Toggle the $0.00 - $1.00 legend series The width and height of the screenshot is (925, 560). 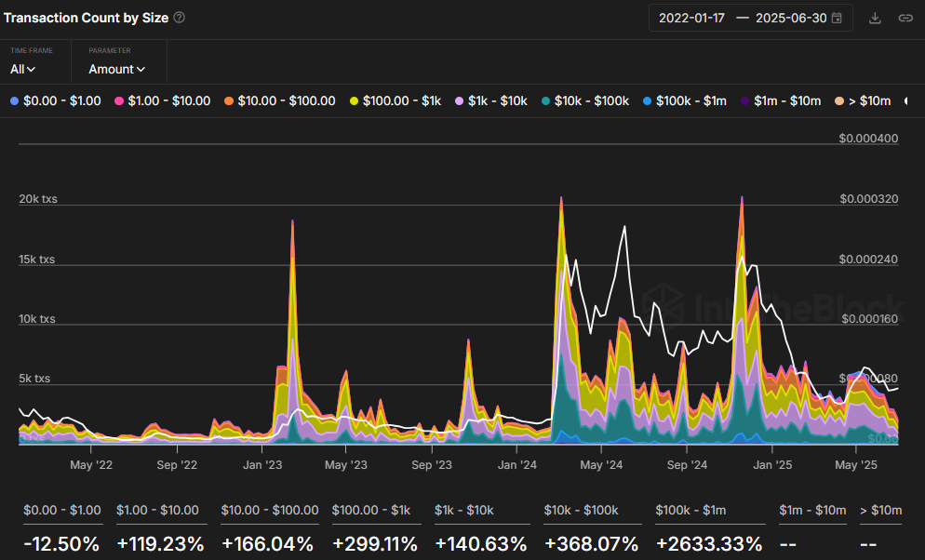point(56,100)
